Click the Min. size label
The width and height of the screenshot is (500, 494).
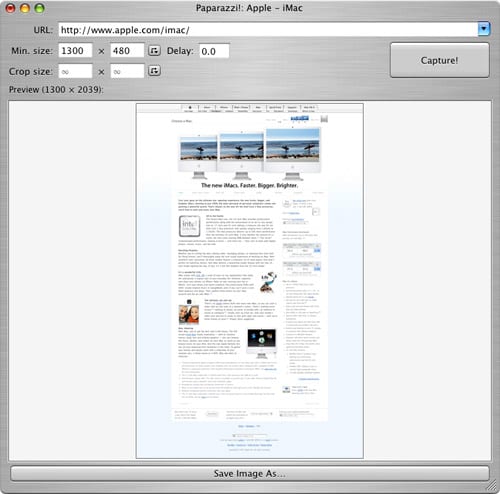coord(32,51)
